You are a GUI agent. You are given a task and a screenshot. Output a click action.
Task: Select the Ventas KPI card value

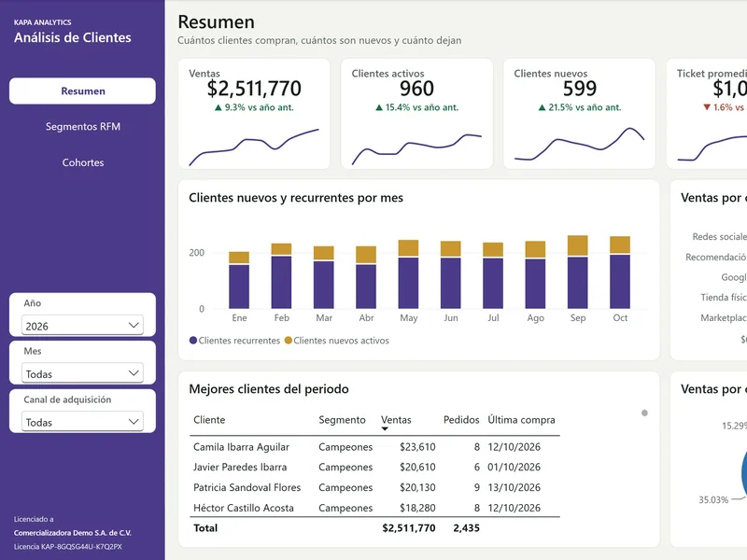(x=254, y=89)
